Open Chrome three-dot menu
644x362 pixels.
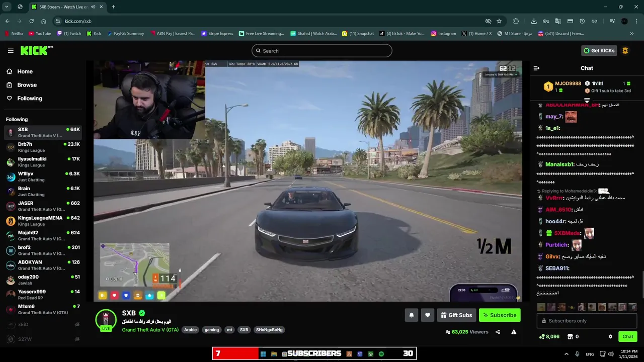point(636,21)
